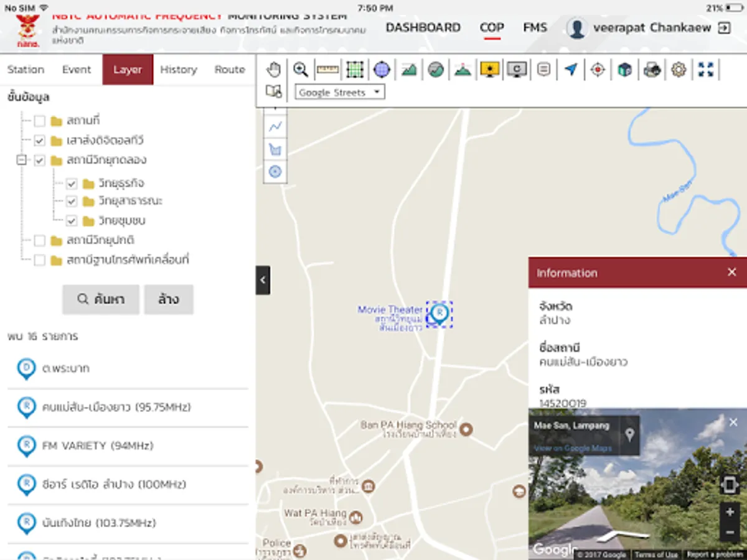Screen dimensions: 747x560
Task: Collapse the สถานีวิทยุทดลอง tree node
Action: tap(22, 161)
